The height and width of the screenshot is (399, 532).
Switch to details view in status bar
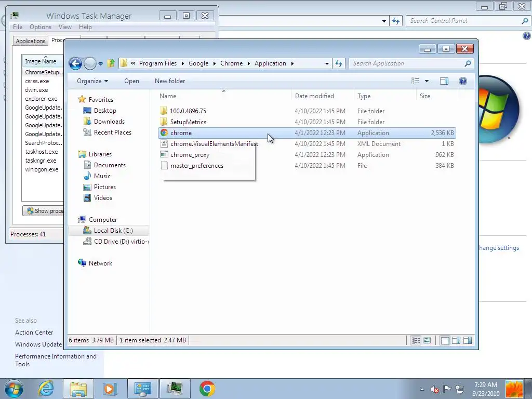416,340
